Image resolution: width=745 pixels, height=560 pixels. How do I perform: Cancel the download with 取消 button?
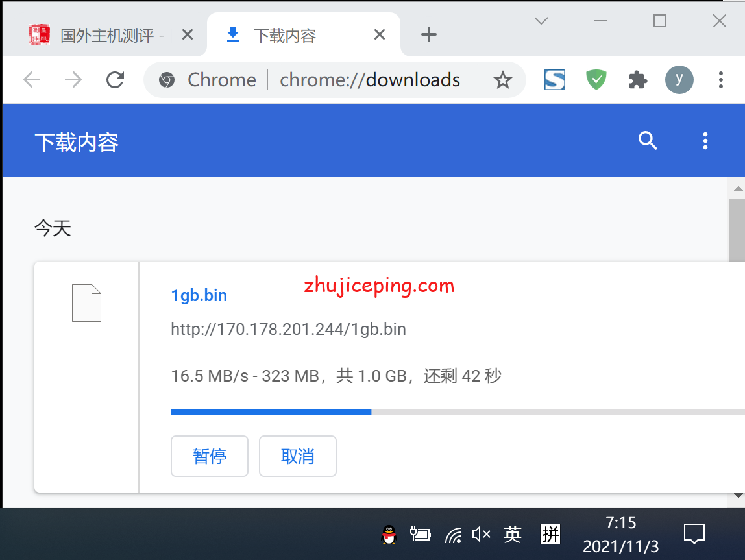point(297,456)
